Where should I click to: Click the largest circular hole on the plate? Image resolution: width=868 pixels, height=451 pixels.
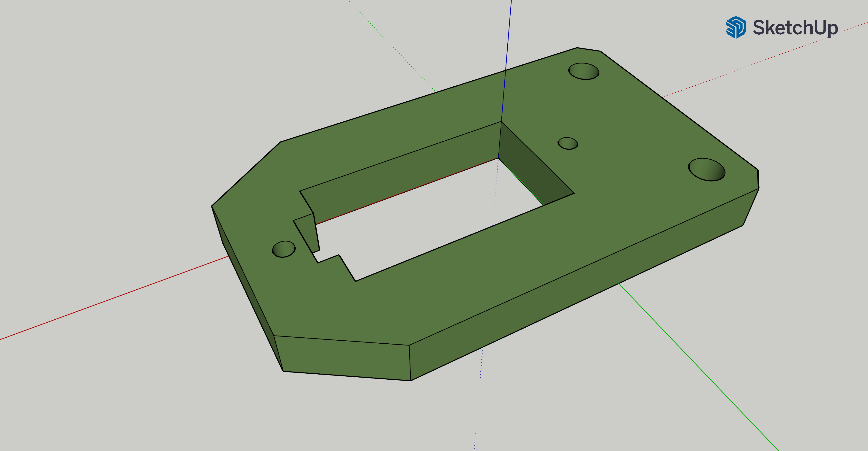click(x=706, y=170)
